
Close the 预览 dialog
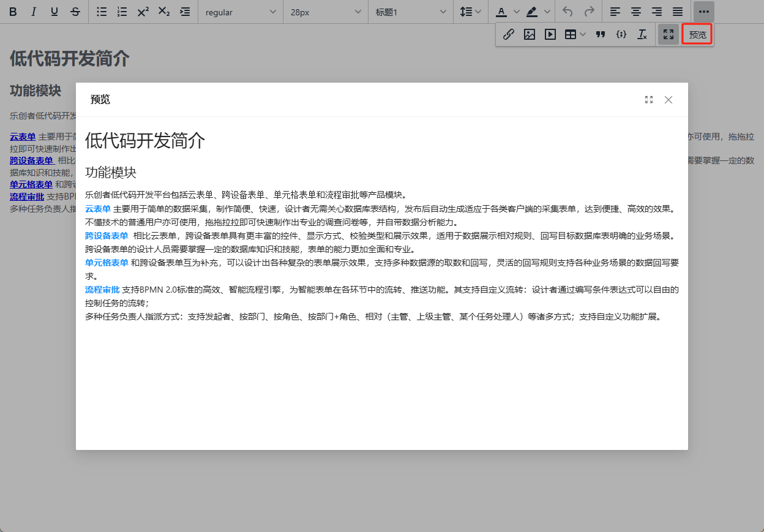668,100
